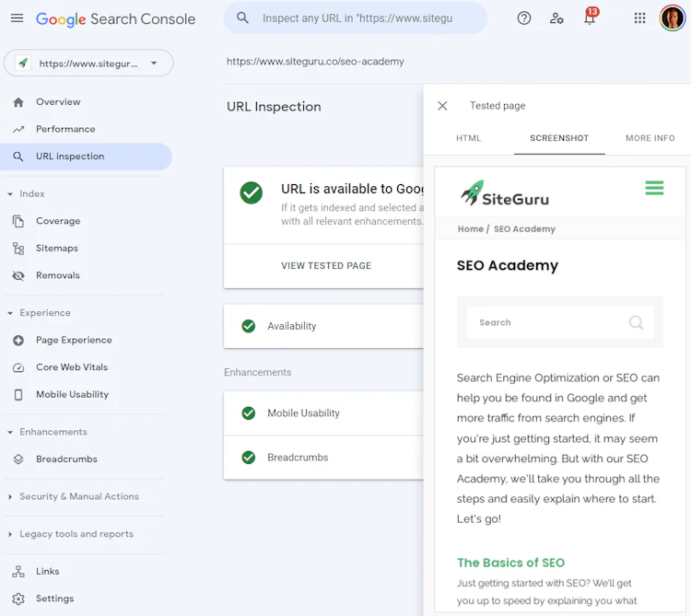Open the green hamburger menu in preview

coord(654,188)
